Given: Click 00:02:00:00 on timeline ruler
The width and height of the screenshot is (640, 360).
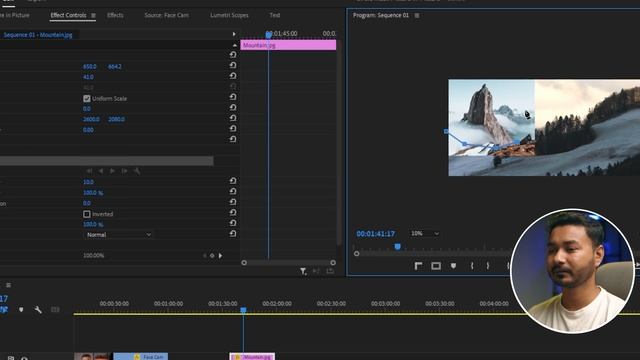Looking at the screenshot, I should (277, 304).
